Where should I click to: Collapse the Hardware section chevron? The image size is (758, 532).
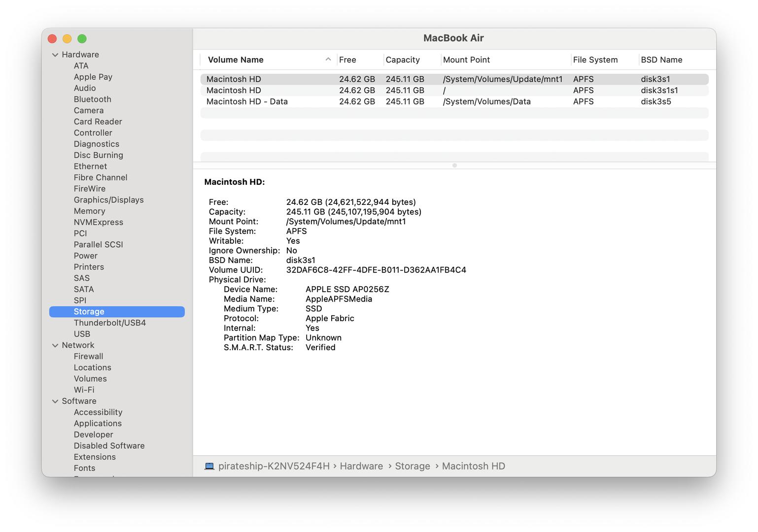tap(55, 55)
